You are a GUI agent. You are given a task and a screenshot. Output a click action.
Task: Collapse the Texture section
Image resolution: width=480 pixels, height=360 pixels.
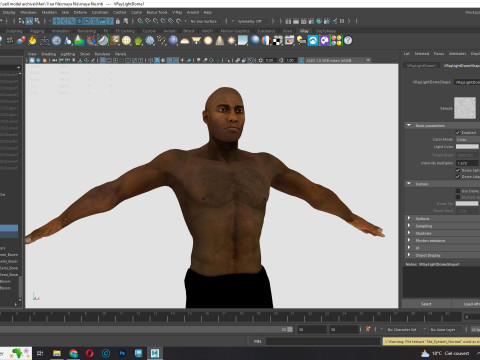tap(409, 184)
